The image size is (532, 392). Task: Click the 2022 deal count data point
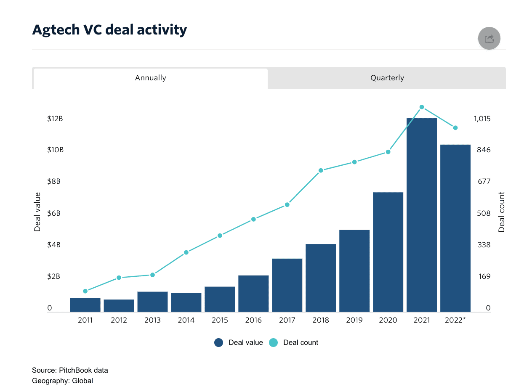[x=455, y=128]
